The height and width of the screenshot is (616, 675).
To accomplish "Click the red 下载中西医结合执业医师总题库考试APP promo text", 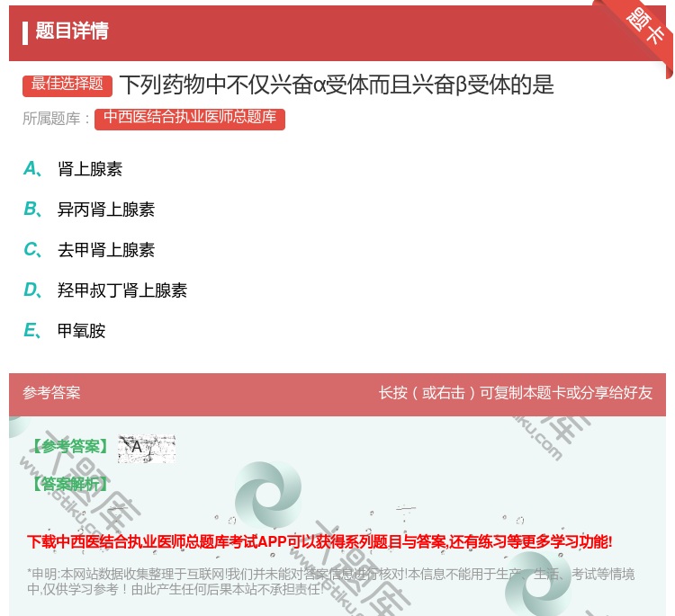I will (319, 541).
